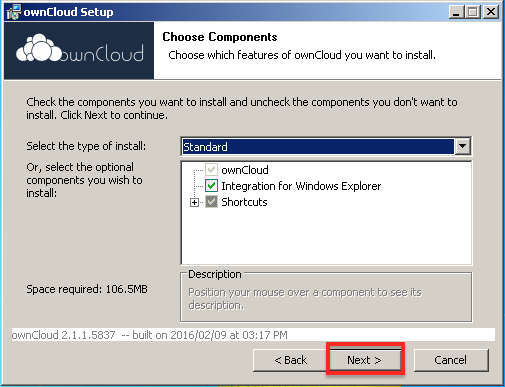Cancel the ownCloud setup
Screen dimensions: 505x387
tap(451, 360)
